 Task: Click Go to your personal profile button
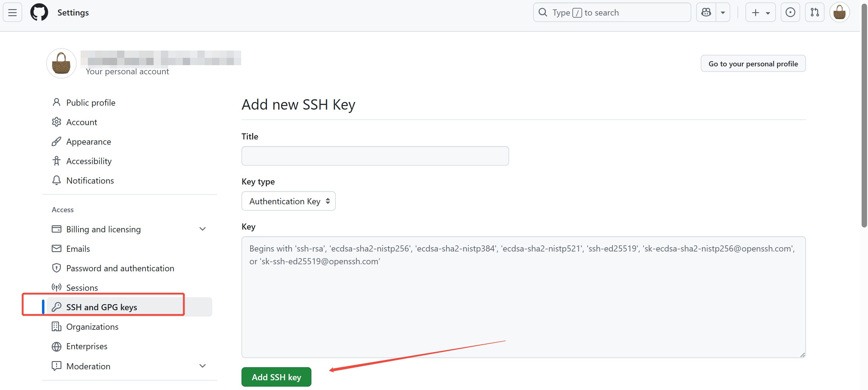pyautogui.click(x=753, y=63)
